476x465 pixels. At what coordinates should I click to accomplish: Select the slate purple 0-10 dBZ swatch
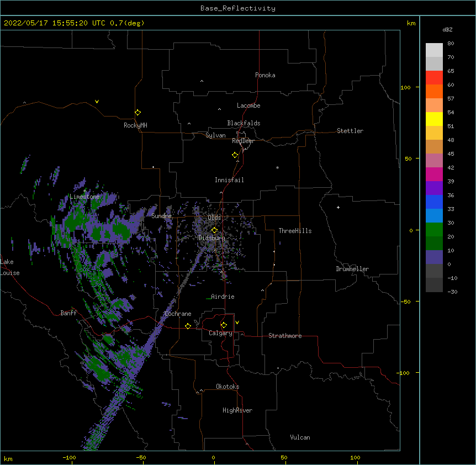click(x=434, y=257)
